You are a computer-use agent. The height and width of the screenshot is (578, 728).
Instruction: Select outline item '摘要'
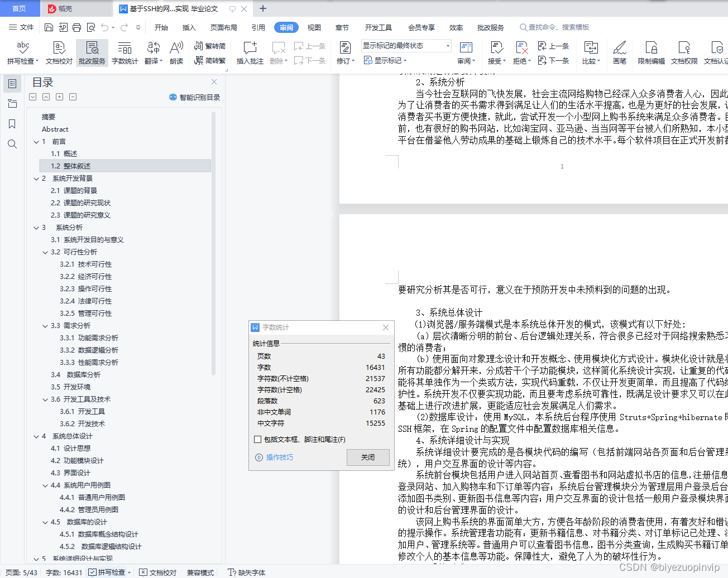49,117
